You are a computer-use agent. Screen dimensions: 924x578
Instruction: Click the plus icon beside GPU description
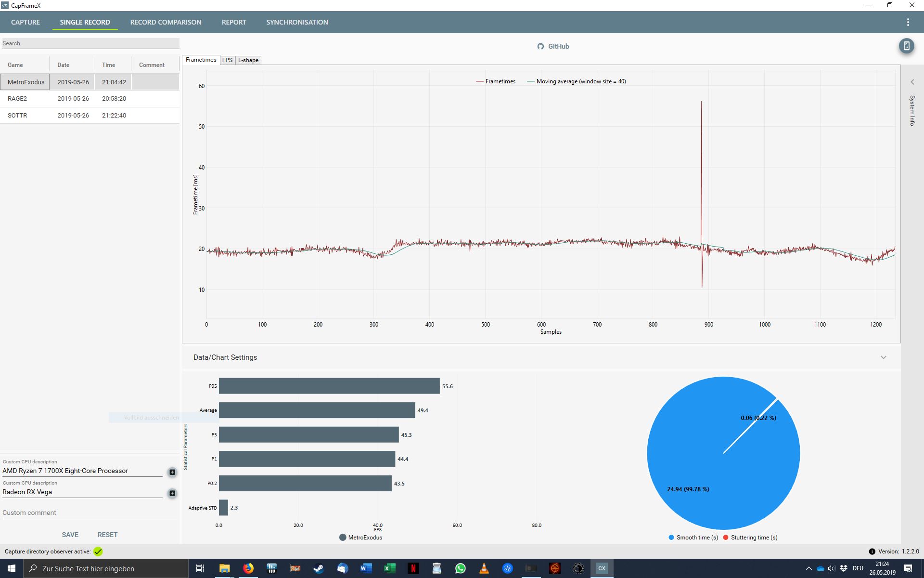coord(172,493)
